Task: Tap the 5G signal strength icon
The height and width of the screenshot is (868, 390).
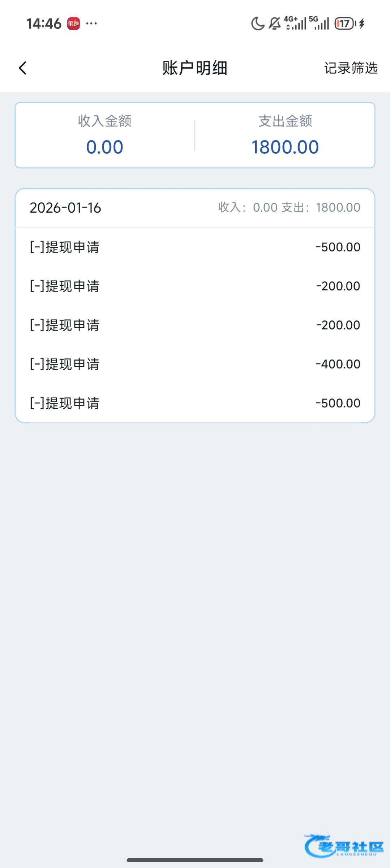Action: pyautogui.click(x=319, y=23)
